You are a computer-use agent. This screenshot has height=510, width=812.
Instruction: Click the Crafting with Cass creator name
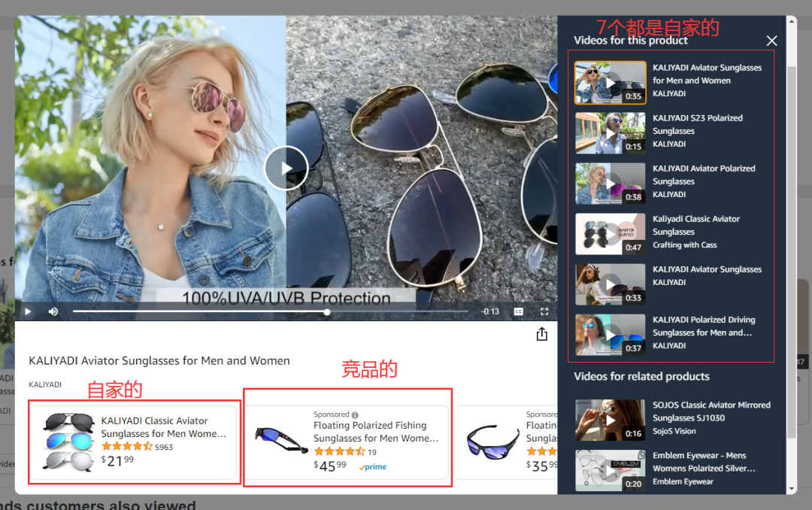685,244
